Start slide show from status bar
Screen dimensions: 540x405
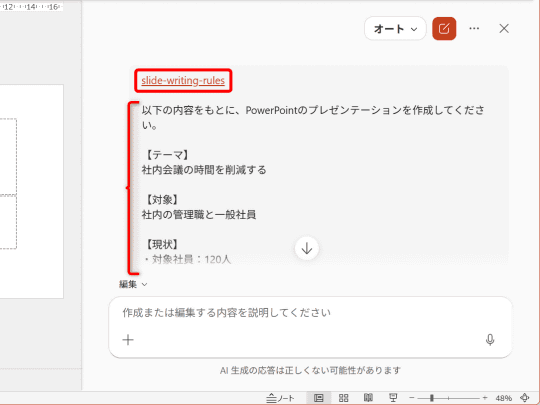pos(393,398)
